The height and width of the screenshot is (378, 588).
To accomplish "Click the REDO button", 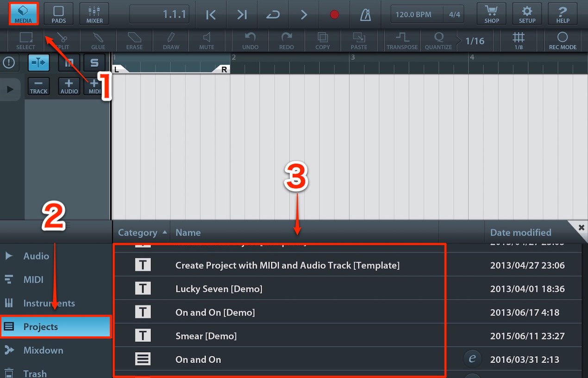I will [287, 41].
